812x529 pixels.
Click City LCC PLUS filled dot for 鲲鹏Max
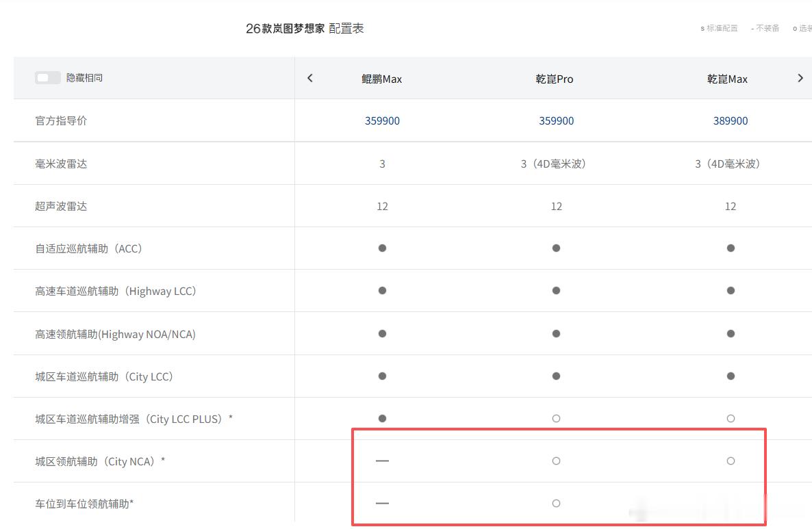tap(382, 419)
